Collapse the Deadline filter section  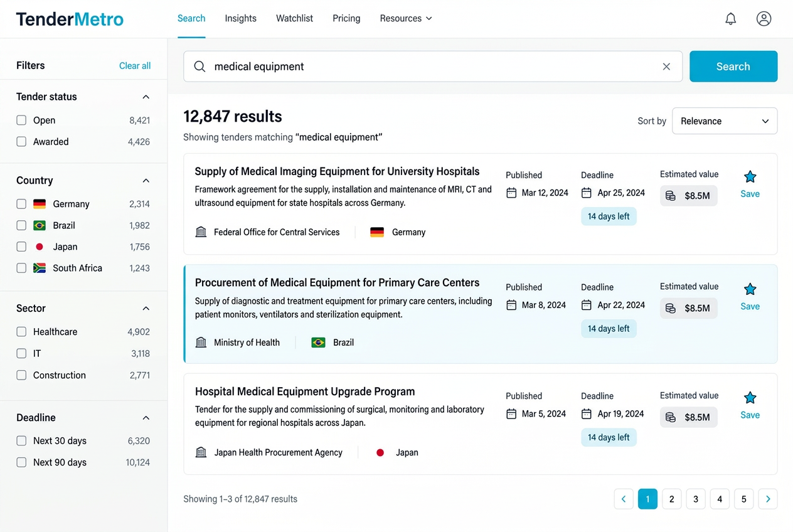pos(146,418)
